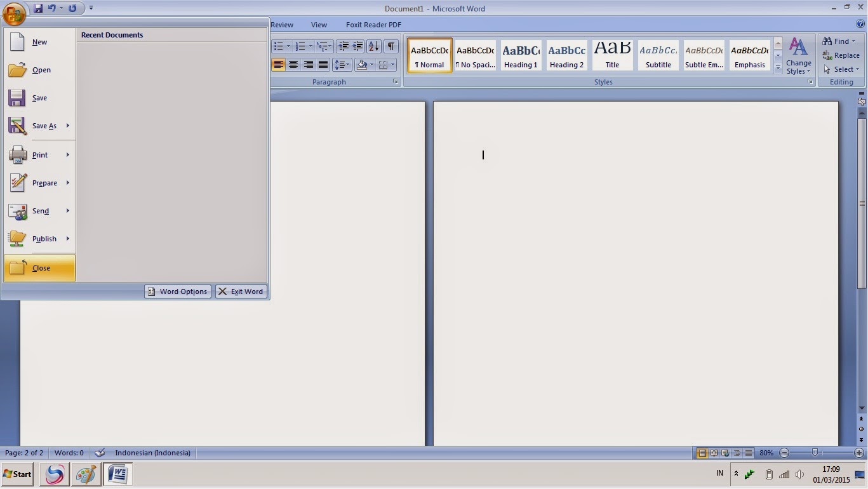Click the Increase Indent icon
This screenshot has height=489, width=868.
tap(357, 45)
